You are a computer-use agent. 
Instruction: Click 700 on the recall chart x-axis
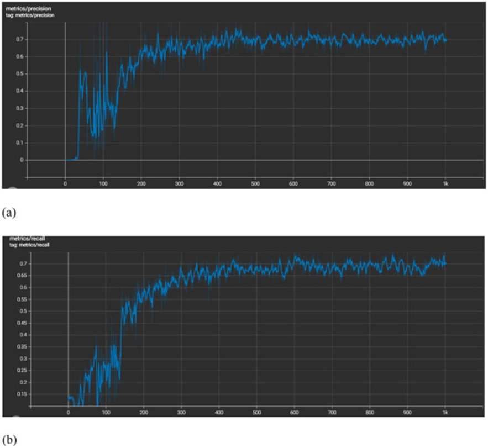point(332,413)
